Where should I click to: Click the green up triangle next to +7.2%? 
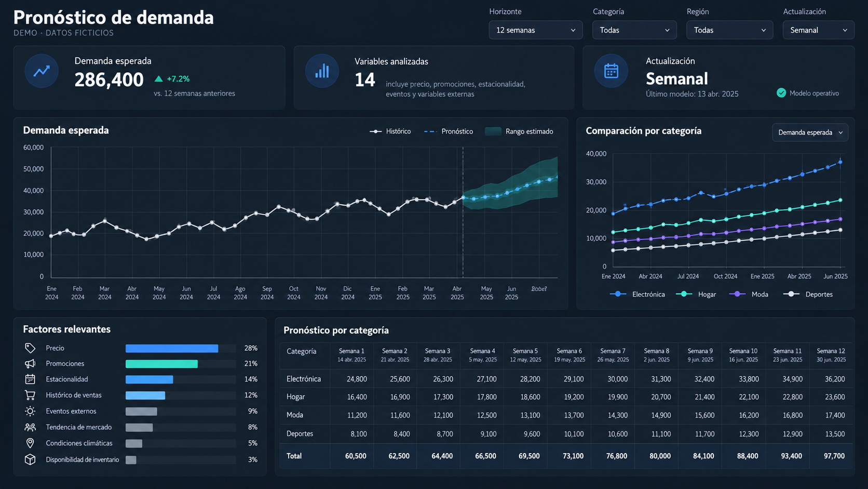pos(159,79)
